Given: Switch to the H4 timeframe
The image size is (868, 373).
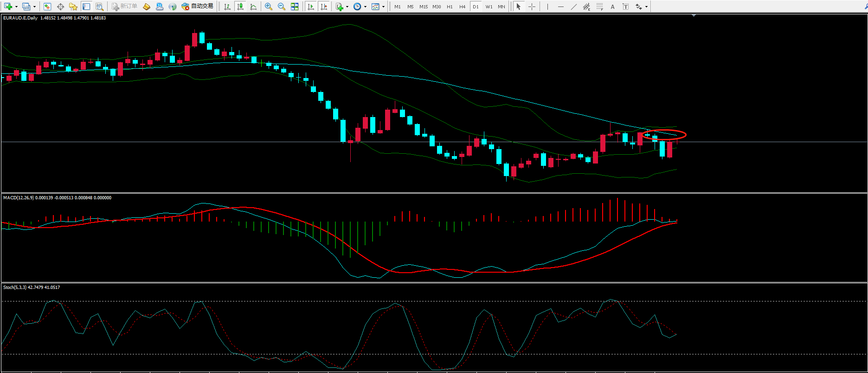Looking at the screenshot, I should [x=462, y=7].
